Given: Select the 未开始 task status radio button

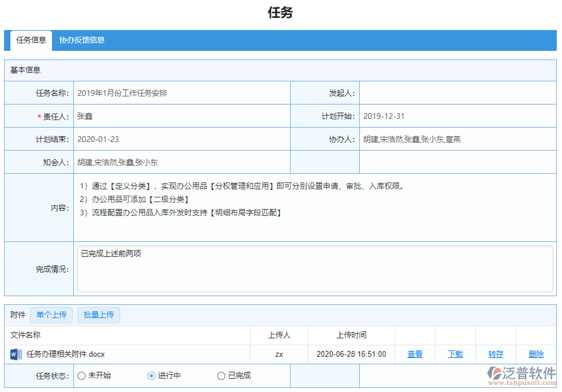Looking at the screenshot, I should [x=81, y=375].
